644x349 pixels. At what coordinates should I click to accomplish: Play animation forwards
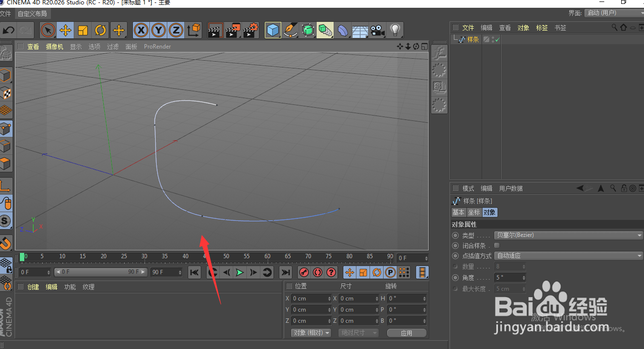coord(240,272)
